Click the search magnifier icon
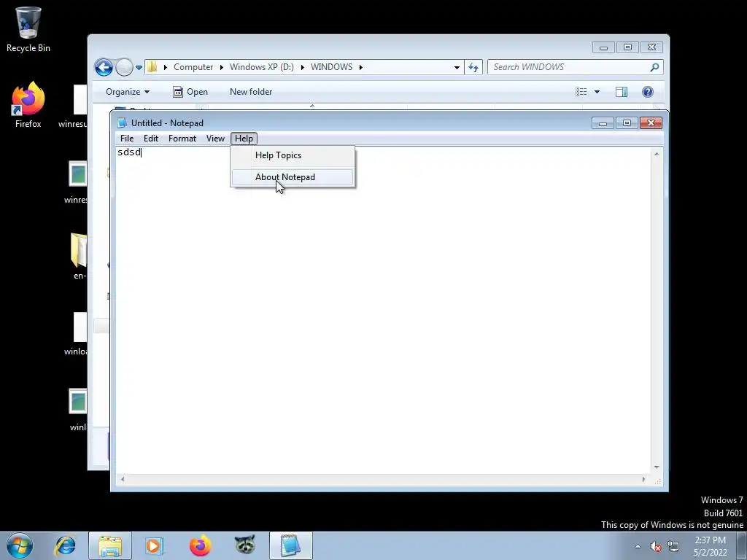 pos(654,67)
